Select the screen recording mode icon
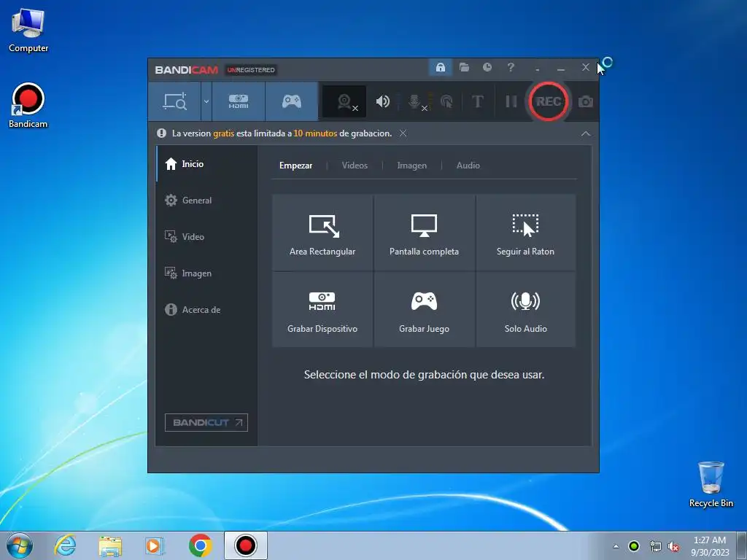This screenshot has width=747, height=560. [175, 101]
